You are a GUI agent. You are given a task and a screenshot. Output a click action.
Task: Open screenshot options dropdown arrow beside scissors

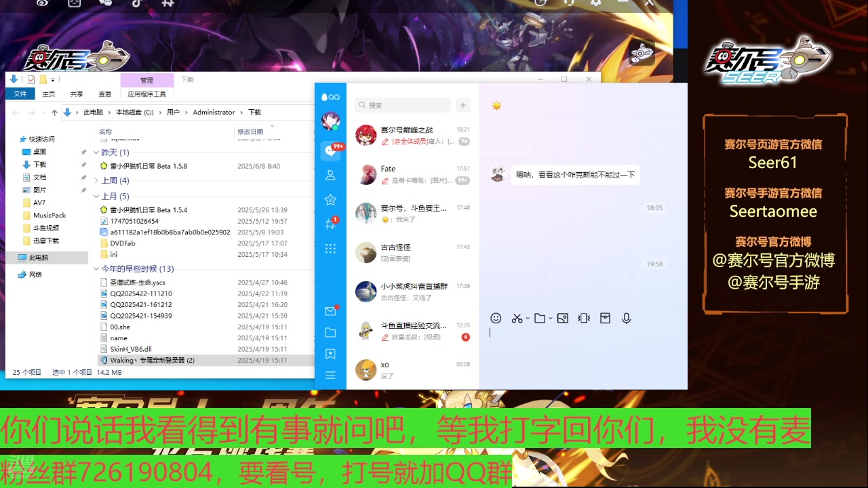tap(527, 318)
